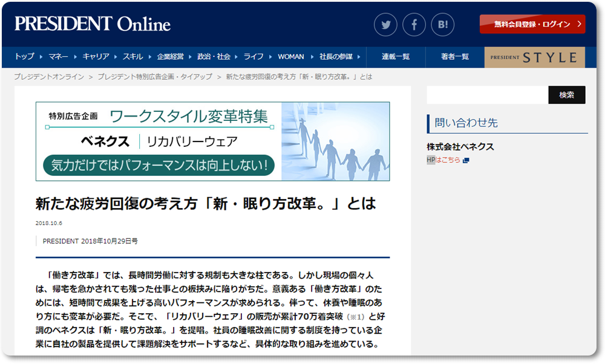Click the article date 2018.10.6
Viewport: 605px width, 364px height.
48,223
